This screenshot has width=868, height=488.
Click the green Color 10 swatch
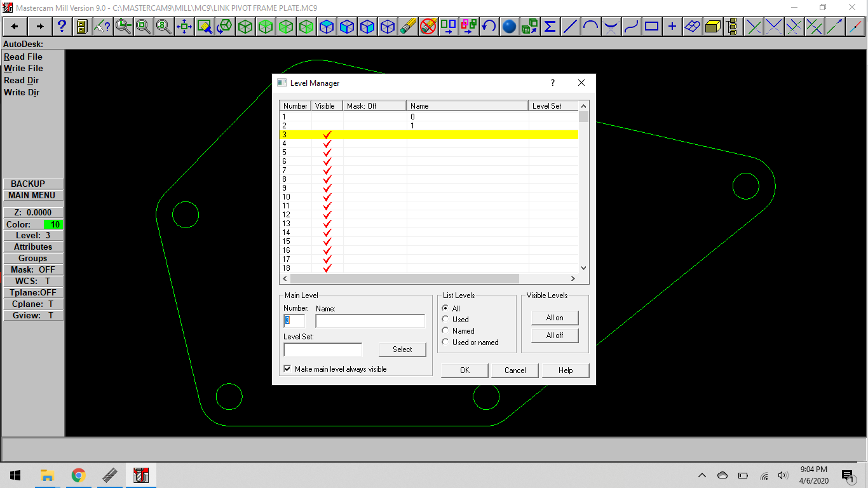[53, 224]
